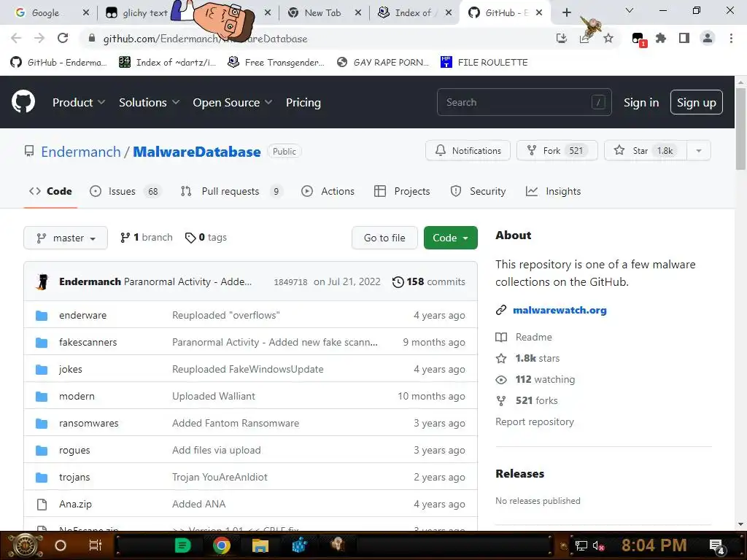Switch to the Insights tab
The image size is (747, 560).
tap(553, 192)
